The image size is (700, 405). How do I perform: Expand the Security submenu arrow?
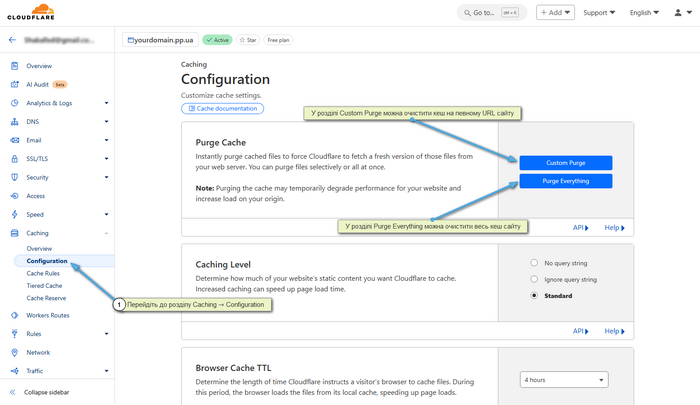[106, 177]
